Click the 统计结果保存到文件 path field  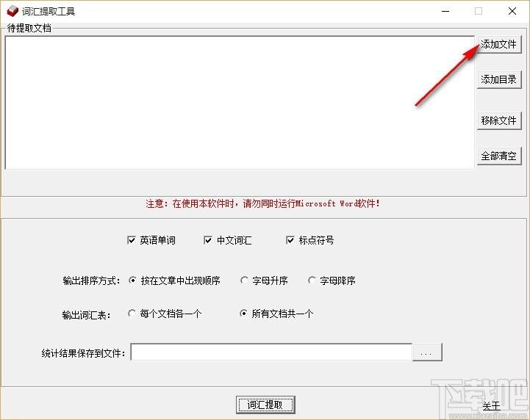[x=271, y=352]
